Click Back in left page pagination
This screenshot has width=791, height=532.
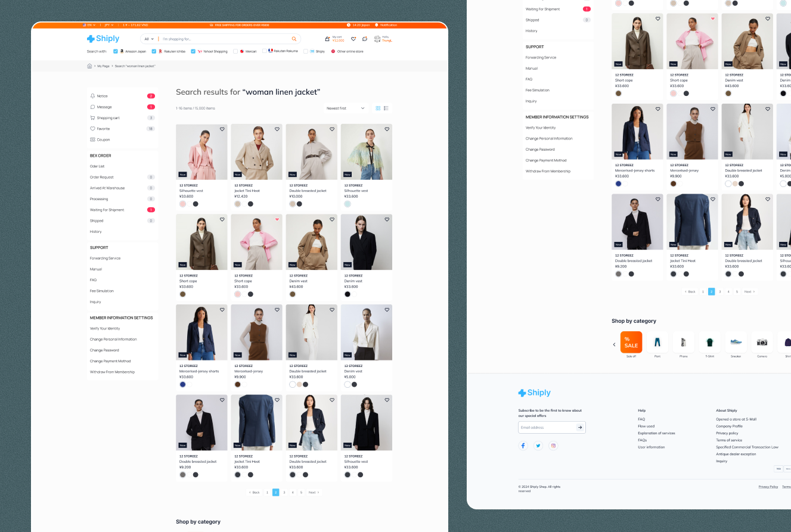coord(255,493)
